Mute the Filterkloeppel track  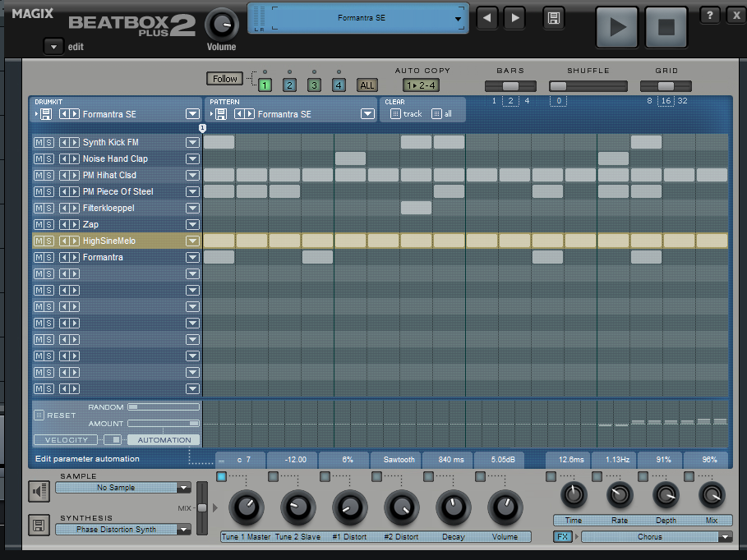[x=39, y=208]
